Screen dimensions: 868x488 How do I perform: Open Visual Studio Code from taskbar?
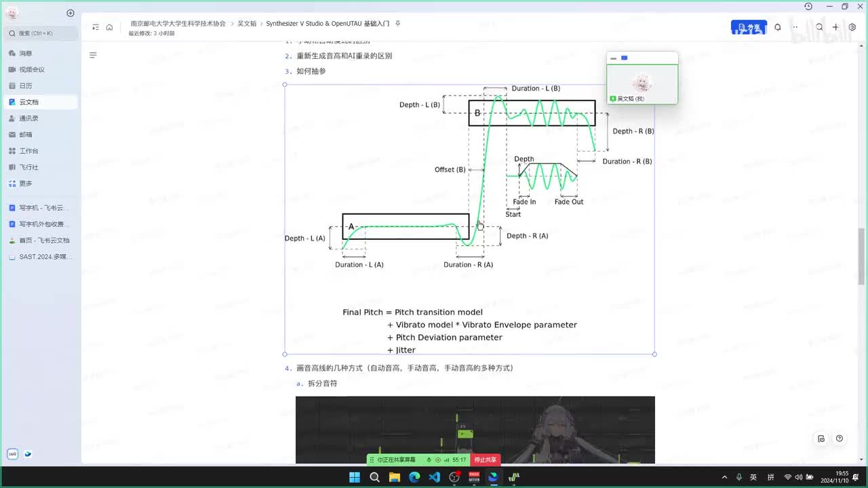coord(435,477)
